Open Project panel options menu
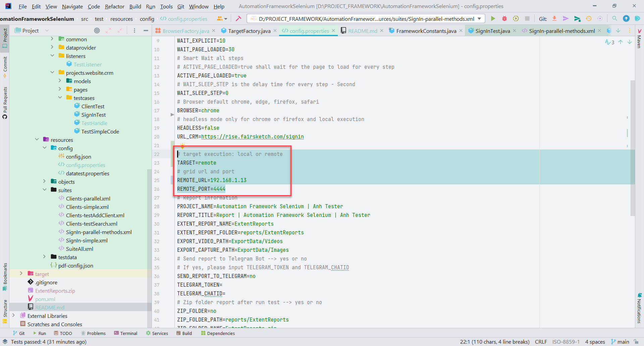The image size is (644, 346). pyautogui.click(x=135, y=31)
